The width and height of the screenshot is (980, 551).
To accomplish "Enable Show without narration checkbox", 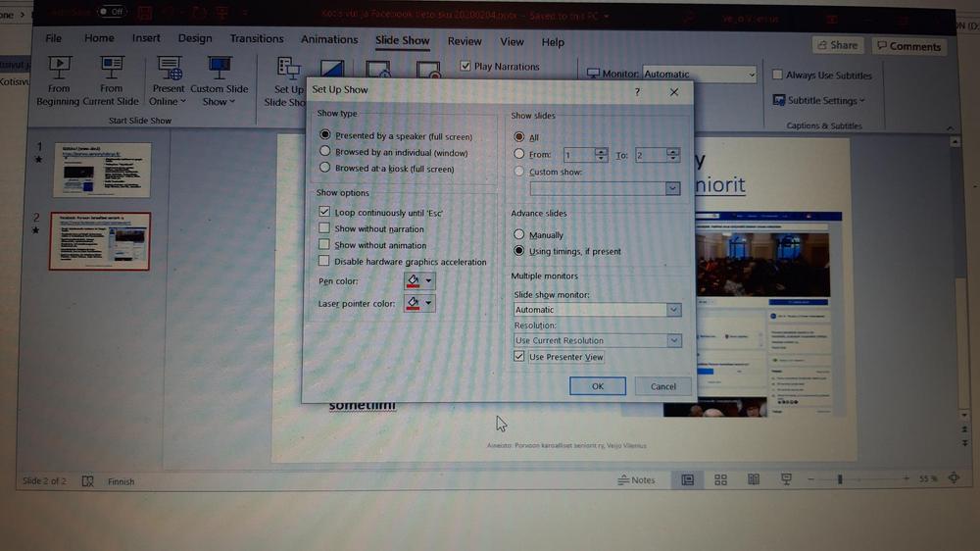I will pos(325,228).
